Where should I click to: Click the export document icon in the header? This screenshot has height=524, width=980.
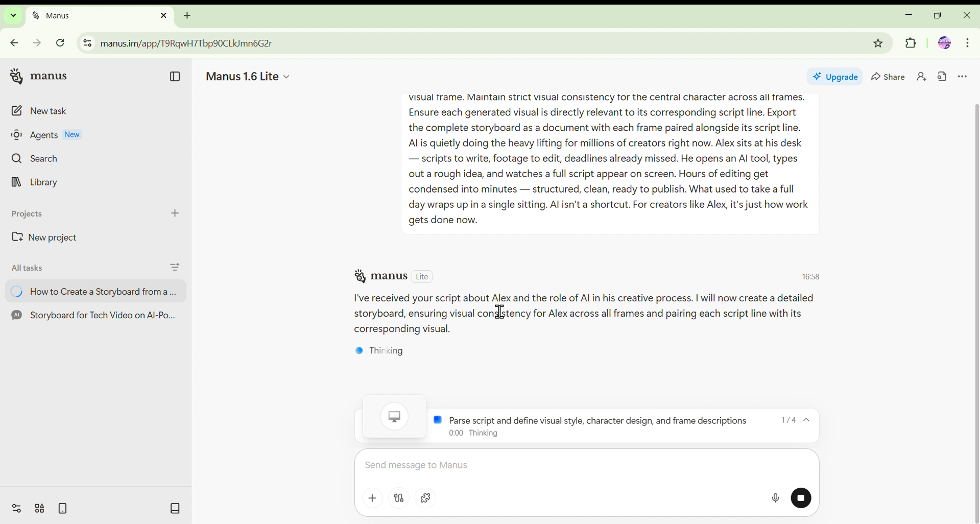[942, 77]
